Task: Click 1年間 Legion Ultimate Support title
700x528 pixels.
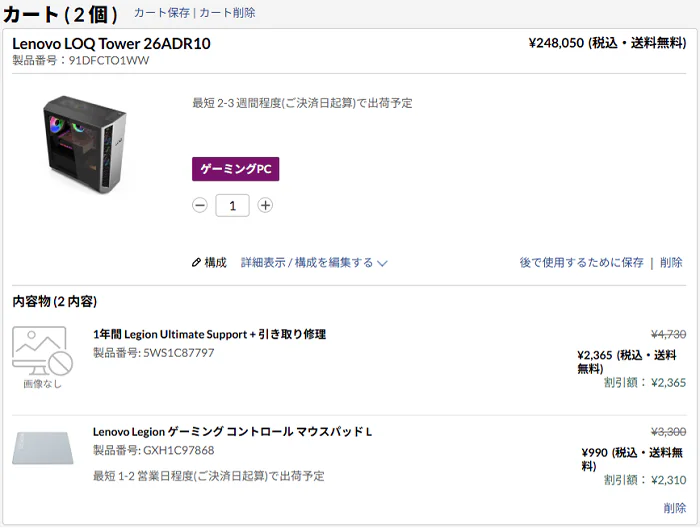Action: tap(209, 334)
